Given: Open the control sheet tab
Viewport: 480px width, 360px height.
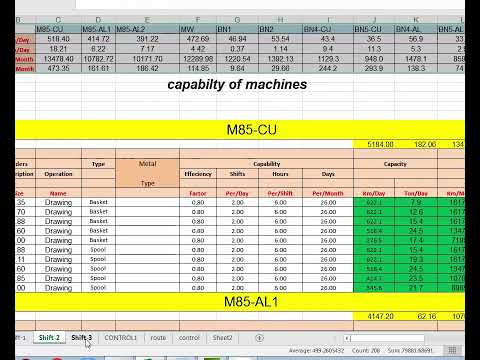Looking at the screenshot, I should 189,338.
